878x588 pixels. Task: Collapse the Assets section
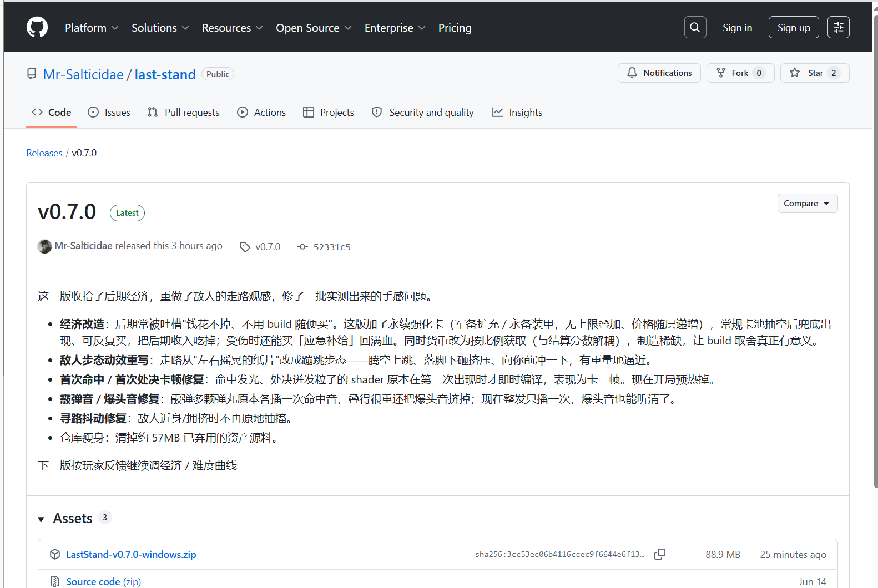point(41,519)
